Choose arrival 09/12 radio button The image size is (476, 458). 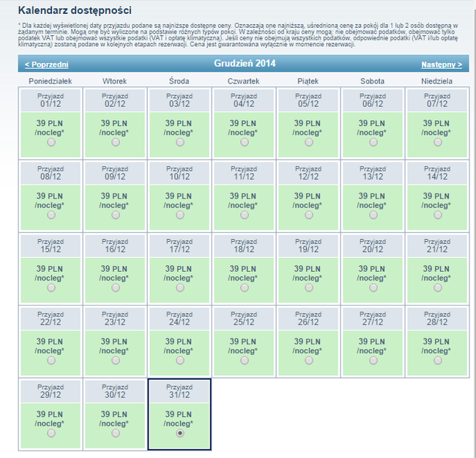point(116,215)
